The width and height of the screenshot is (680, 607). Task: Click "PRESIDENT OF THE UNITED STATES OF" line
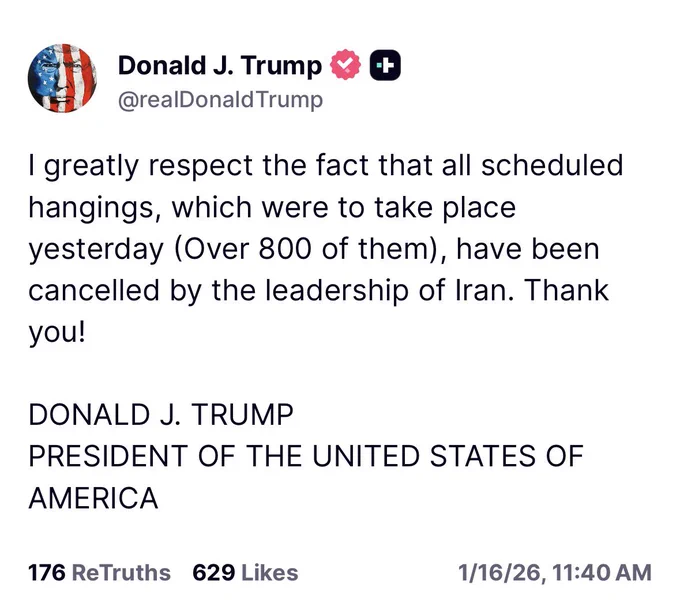pyautogui.click(x=305, y=456)
